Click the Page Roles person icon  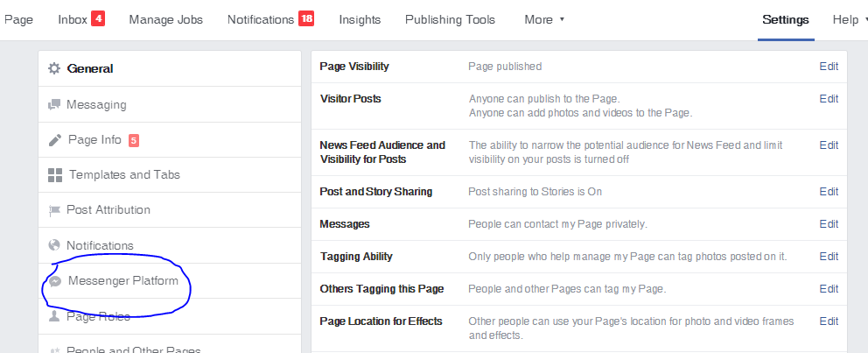point(54,316)
